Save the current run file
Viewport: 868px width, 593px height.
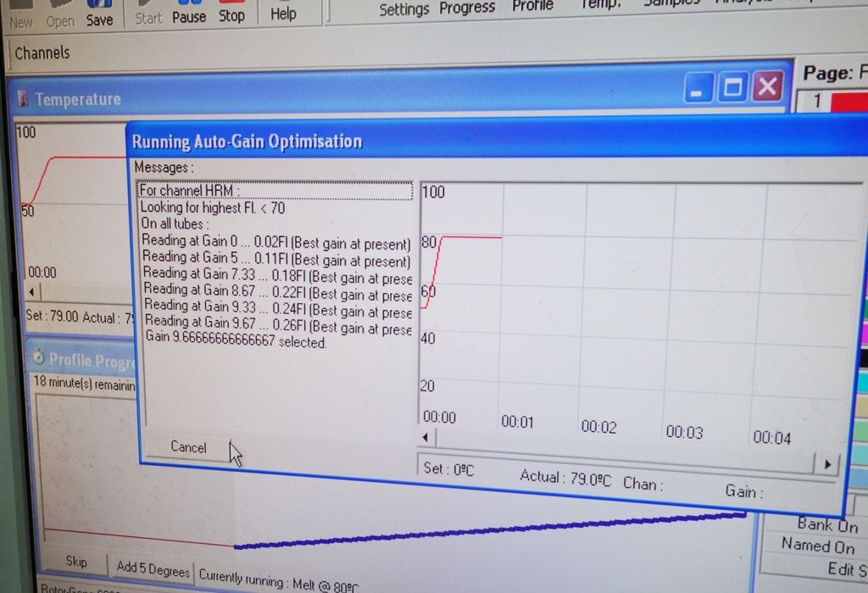click(100, 14)
